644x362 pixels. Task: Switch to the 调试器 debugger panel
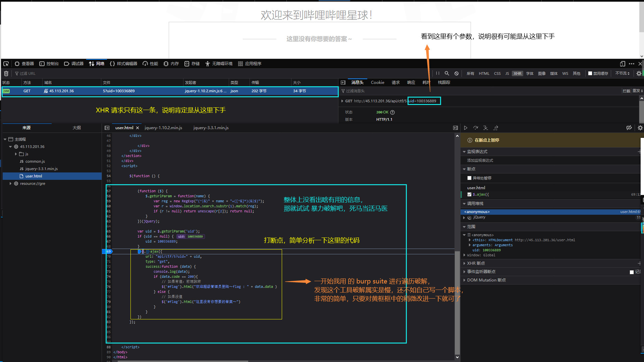[x=74, y=64]
